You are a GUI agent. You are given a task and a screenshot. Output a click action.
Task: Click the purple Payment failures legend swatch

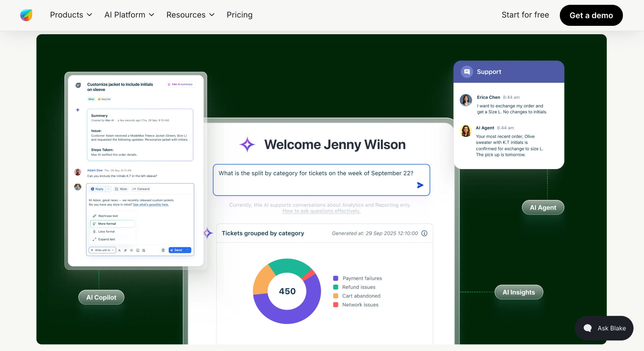pyautogui.click(x=335, y=278)
